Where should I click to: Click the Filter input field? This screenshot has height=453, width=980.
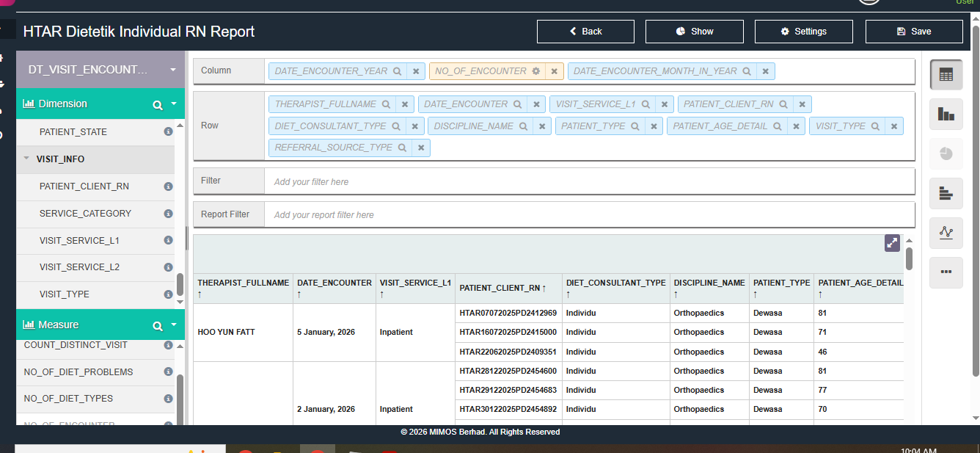click(589, 181)
